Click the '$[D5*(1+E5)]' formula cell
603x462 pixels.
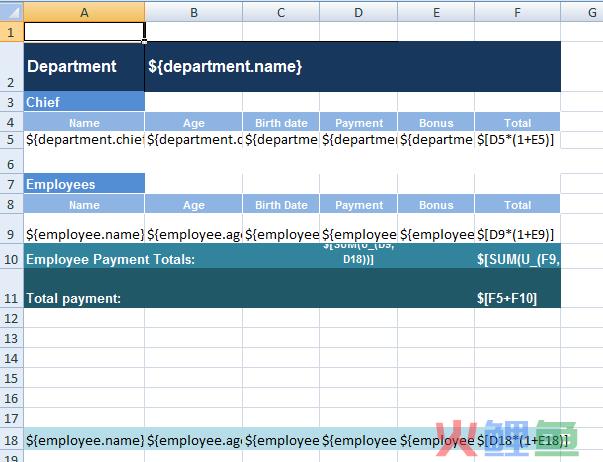coord(518,140)
